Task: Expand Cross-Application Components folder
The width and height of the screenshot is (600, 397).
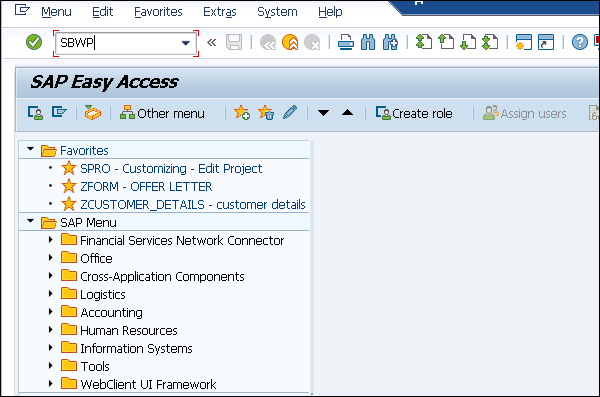Action: click(x=51, y=276)
